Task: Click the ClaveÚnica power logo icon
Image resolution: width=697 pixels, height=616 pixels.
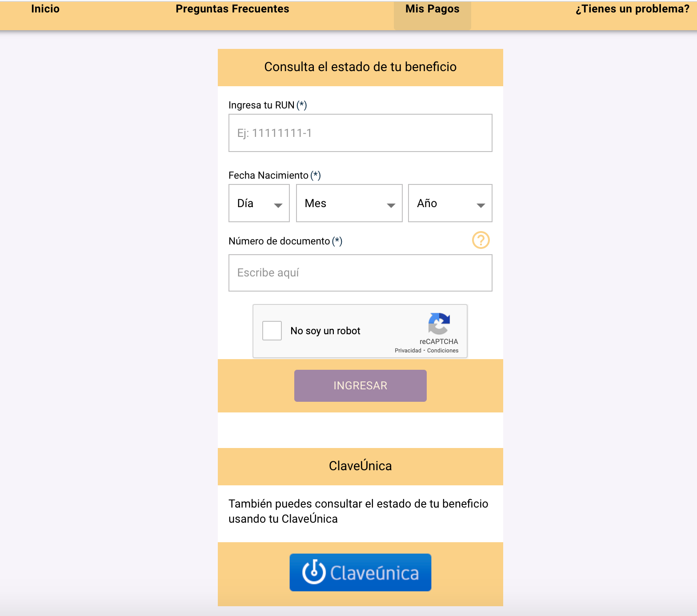Action: [314, 572]
